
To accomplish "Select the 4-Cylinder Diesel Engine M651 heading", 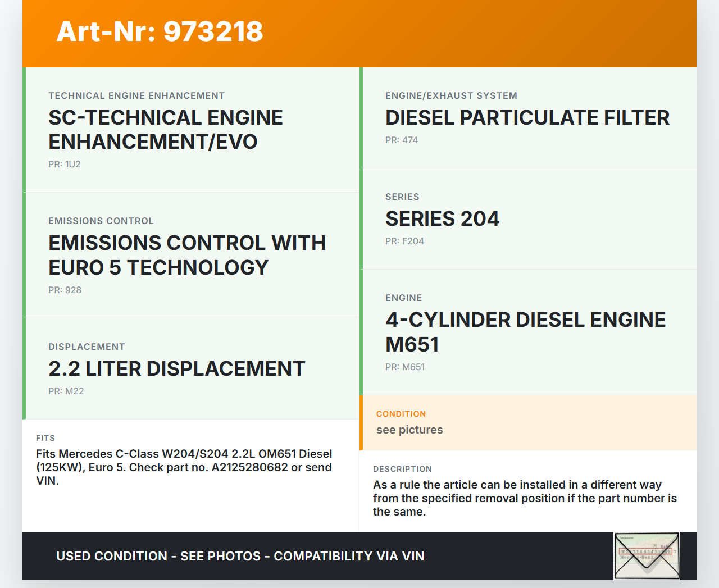I will click(x=525, y=332).
